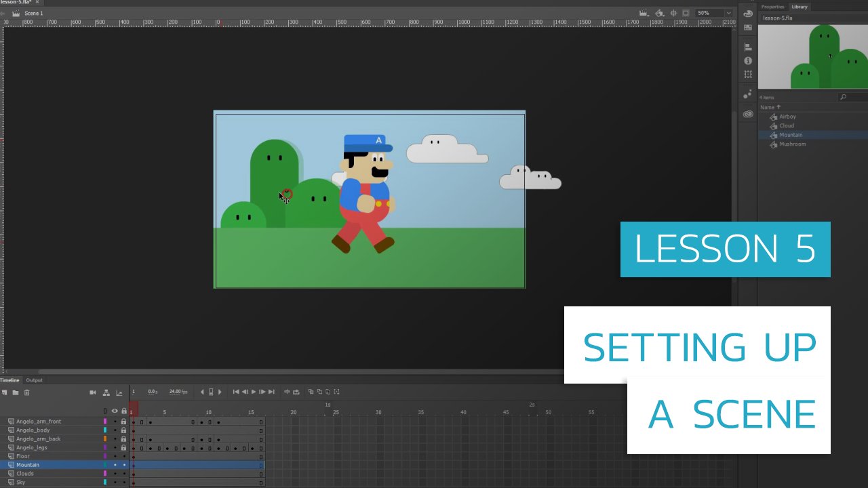Unlock the Angelo_arm_front layer
Viewport: 868px width, 488px height.
pyautogui.click(x=123, y=422)
